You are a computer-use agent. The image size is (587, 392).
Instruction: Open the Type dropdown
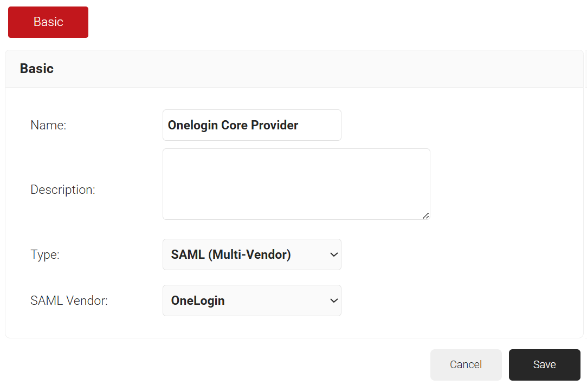pos(251,254)
